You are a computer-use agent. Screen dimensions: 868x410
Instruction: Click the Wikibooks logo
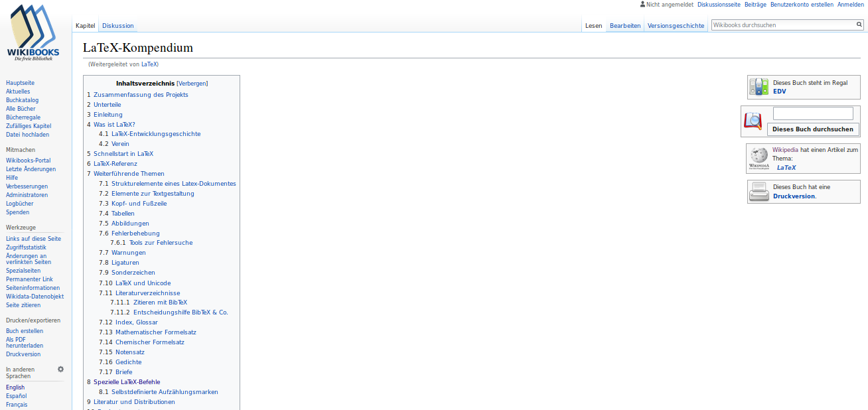[x=33, y=33]
